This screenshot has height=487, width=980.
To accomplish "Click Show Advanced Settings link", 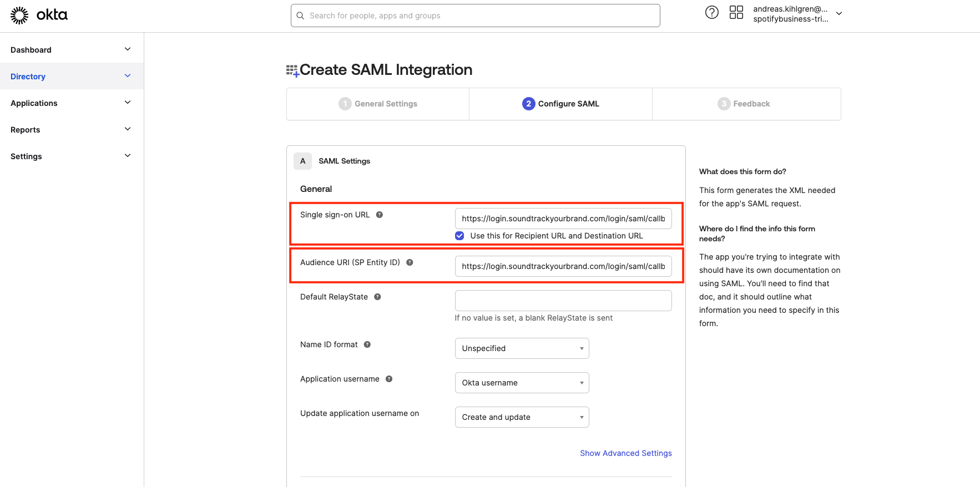I will [x=626, y=453].
